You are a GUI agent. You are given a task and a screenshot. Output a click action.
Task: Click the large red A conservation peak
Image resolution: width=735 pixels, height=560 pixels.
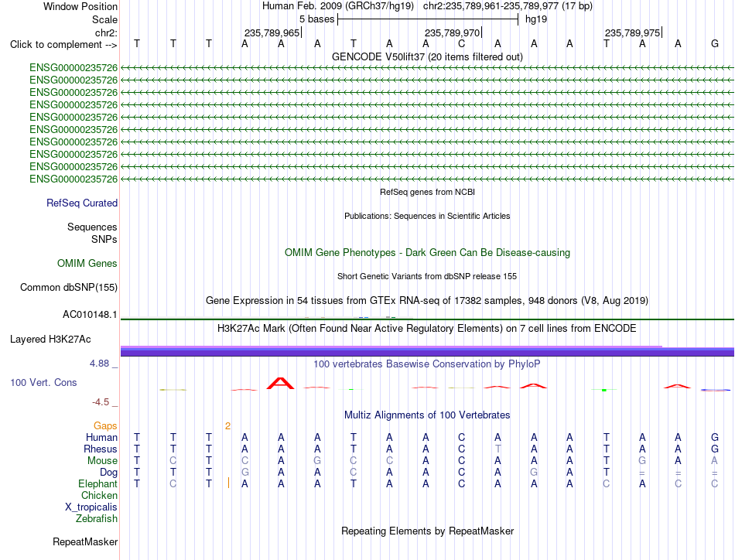280,384
